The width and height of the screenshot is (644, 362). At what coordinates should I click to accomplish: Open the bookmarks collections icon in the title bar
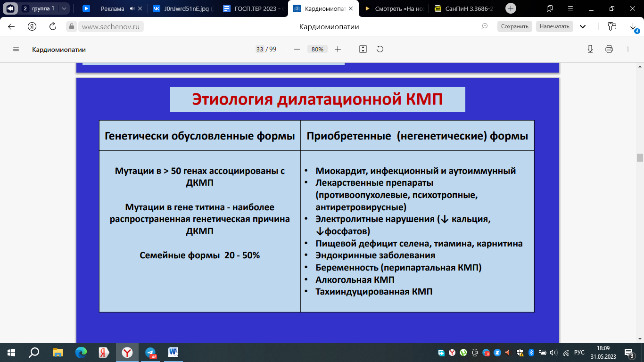[x=549, y=8]
